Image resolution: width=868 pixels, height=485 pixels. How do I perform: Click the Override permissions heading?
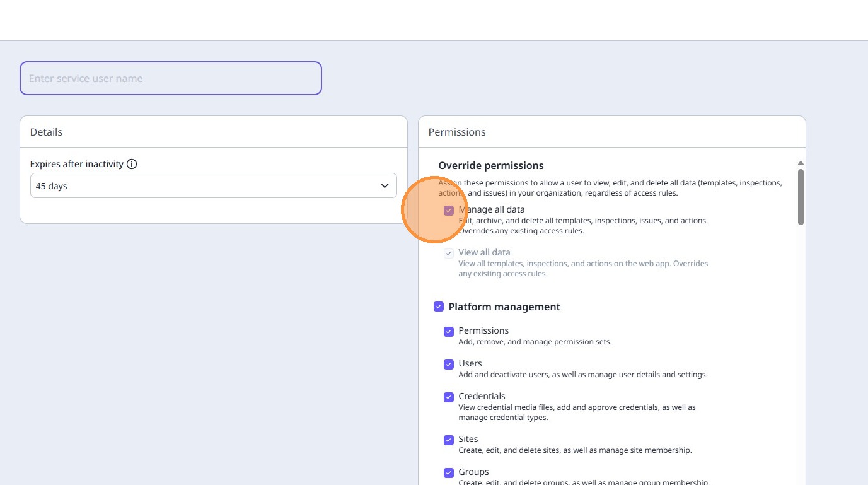pos(491,165)
